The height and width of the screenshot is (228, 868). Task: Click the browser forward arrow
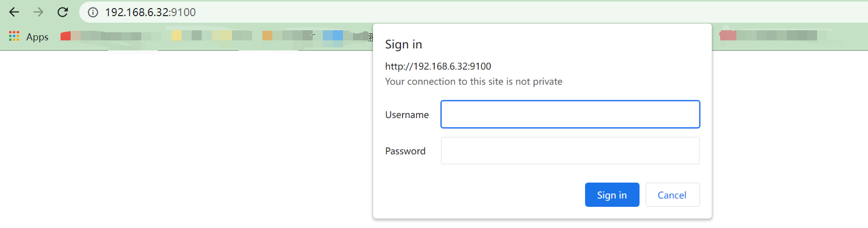pyautogui.click(x=38, y=12)
